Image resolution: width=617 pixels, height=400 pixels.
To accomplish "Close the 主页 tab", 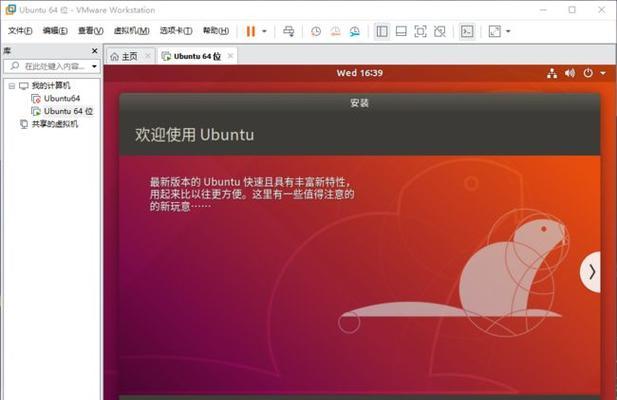I will click(148, 56).
